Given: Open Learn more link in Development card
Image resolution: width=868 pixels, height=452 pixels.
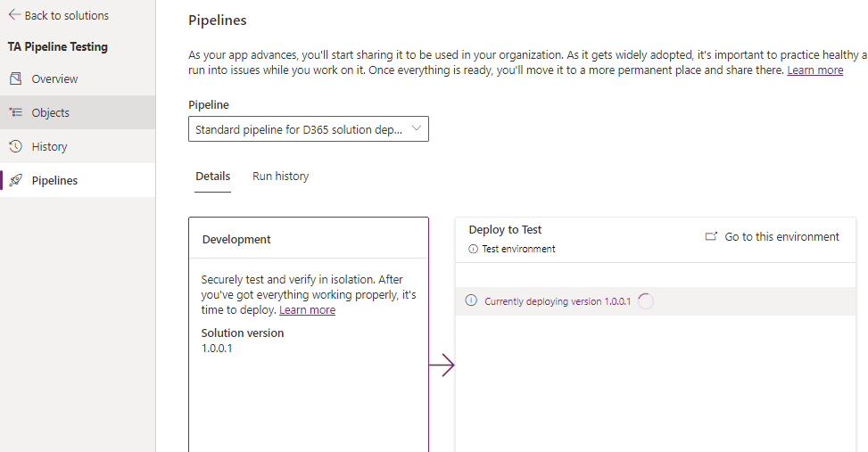Looking at the screenshot, I should click(x=307, y=310).
